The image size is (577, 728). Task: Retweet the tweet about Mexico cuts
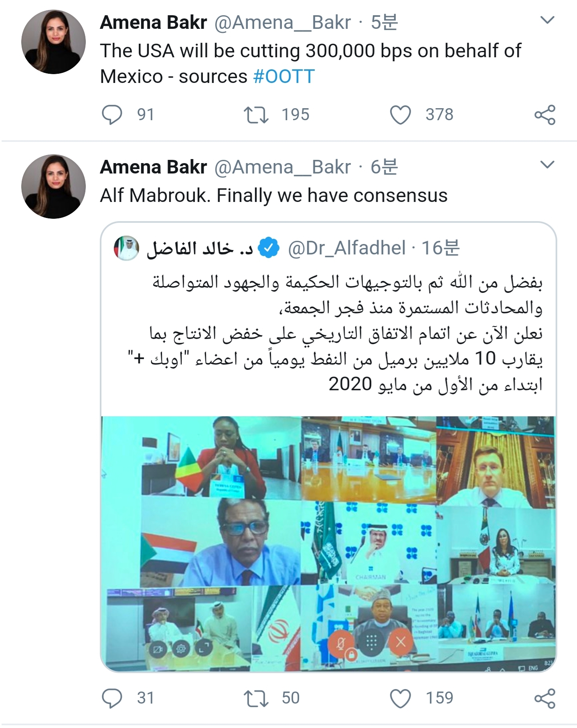pyautogui.click(x=256, y=115)
